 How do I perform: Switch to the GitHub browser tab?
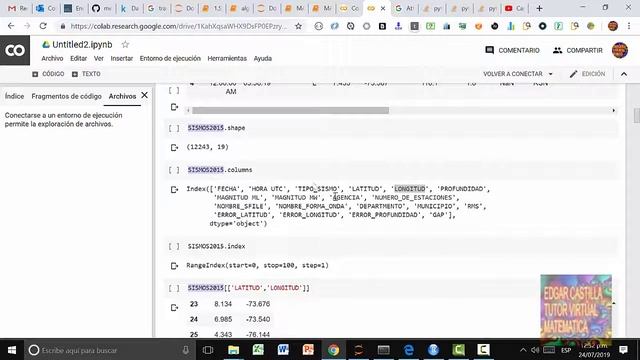101,8
